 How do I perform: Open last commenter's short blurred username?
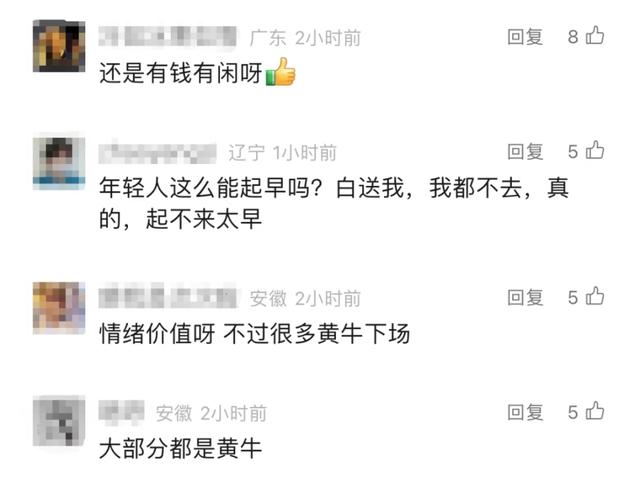[122, 411]
